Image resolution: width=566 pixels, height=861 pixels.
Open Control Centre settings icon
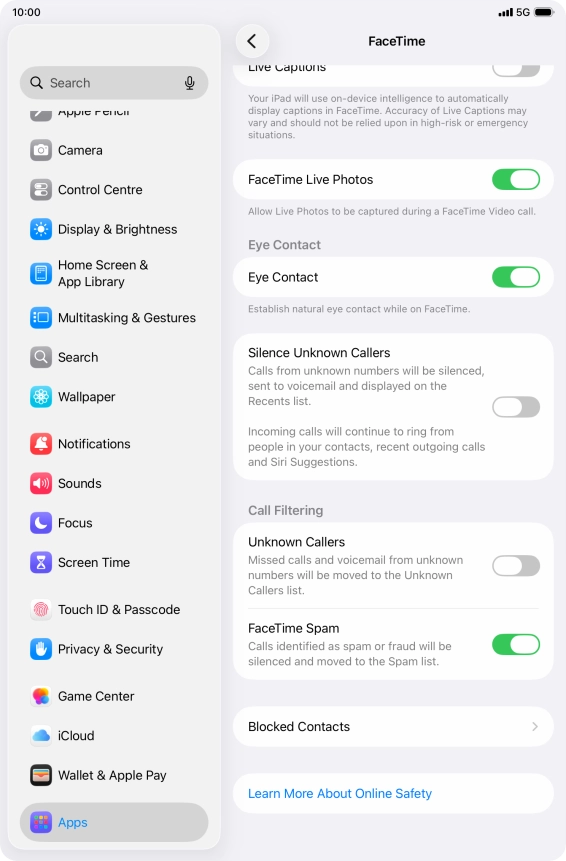click(41, 189)
